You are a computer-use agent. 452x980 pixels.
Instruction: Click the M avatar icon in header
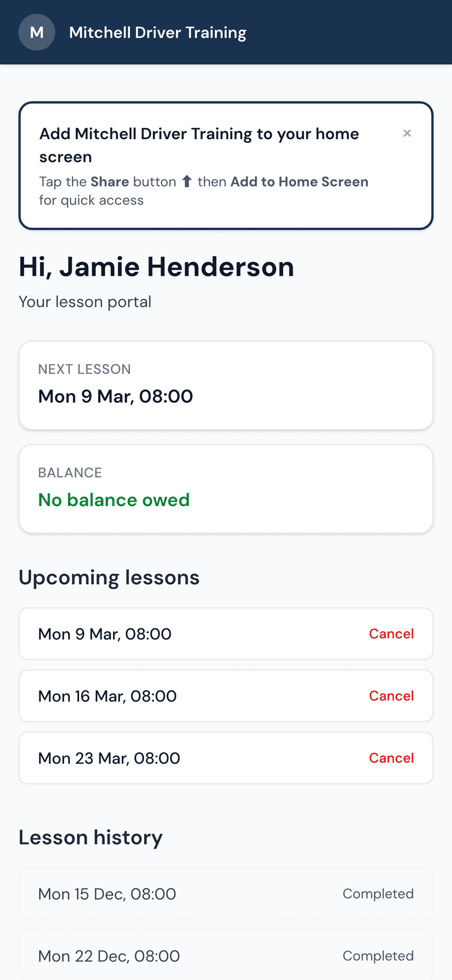coord(37,32)
